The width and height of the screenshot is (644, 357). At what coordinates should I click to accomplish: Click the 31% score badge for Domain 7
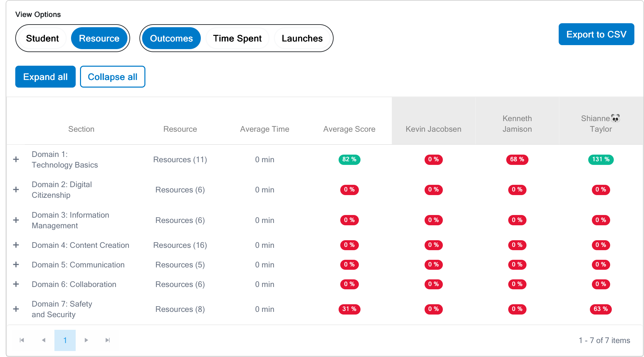pyautogui.click(x=349, y=309)
